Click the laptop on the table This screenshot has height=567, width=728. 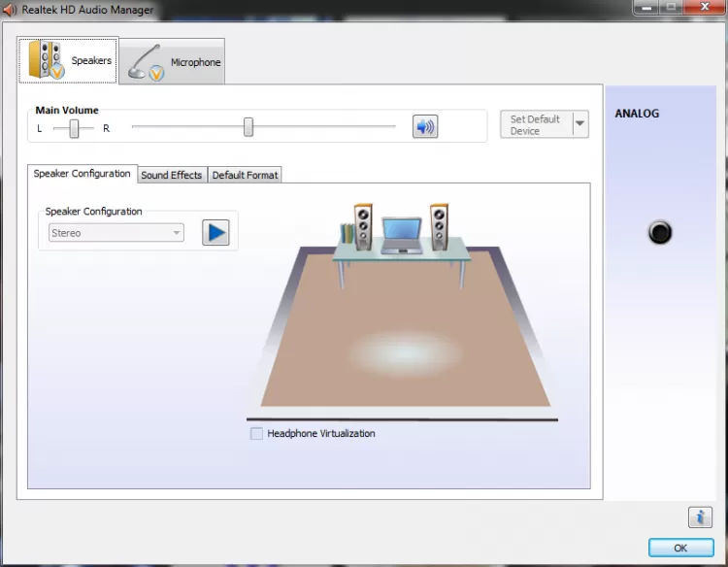coord(400,236)
